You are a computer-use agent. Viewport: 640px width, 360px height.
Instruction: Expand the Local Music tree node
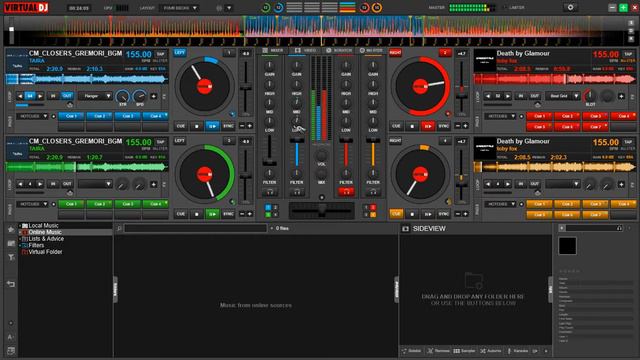point(20,226)
